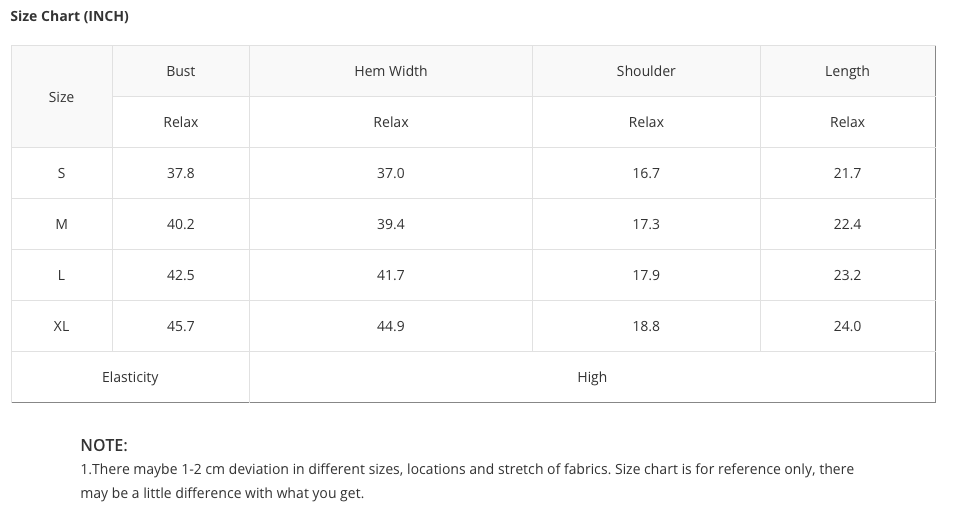This screenshot has width=956, height=521.
Task: Select the XL size row label
Action: pos(61,326)
